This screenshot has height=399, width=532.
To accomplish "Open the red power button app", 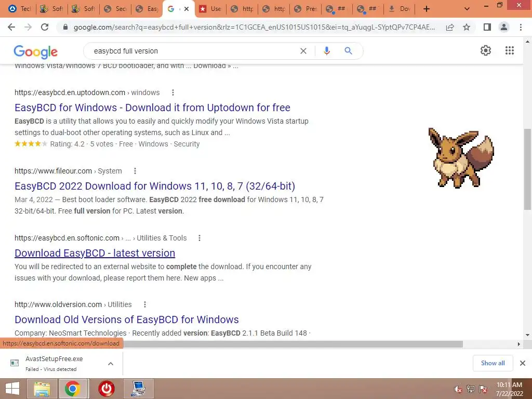I will (x=106, y=389).
